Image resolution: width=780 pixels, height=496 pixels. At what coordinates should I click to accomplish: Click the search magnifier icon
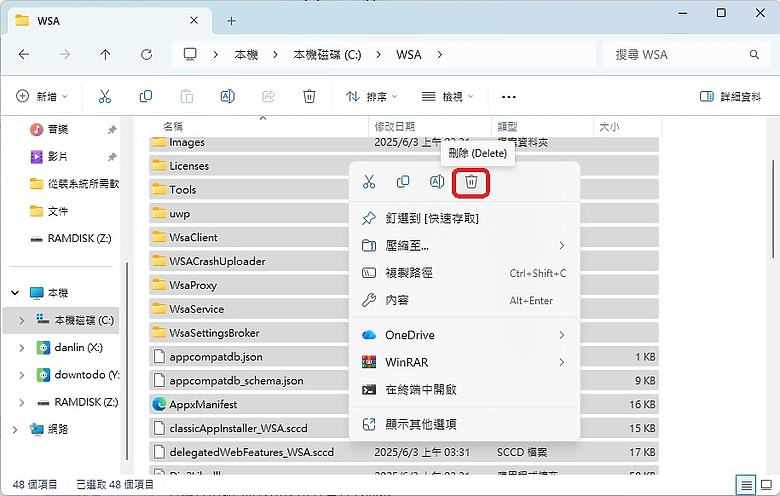click(754, 54)
